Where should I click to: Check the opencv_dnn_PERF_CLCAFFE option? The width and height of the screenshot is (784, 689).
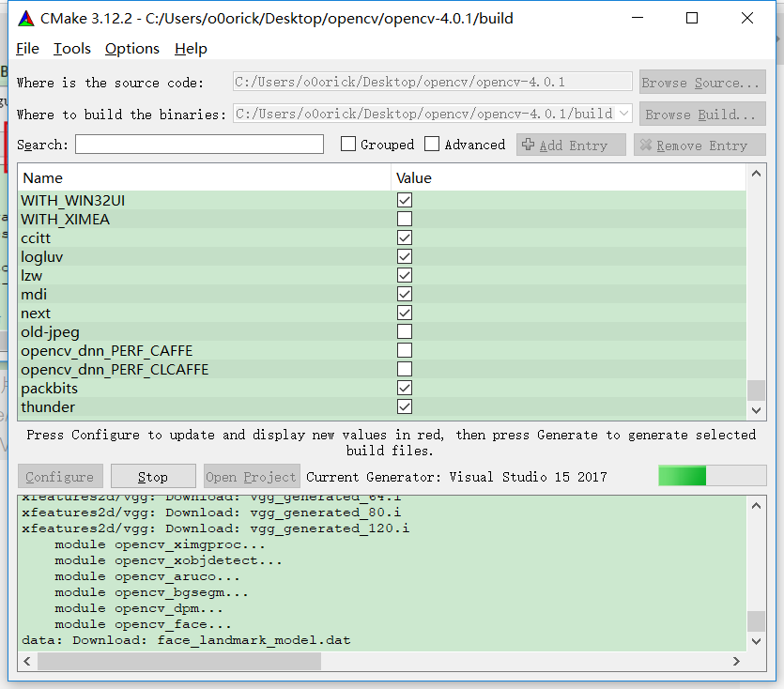click(x=405, y=369)
